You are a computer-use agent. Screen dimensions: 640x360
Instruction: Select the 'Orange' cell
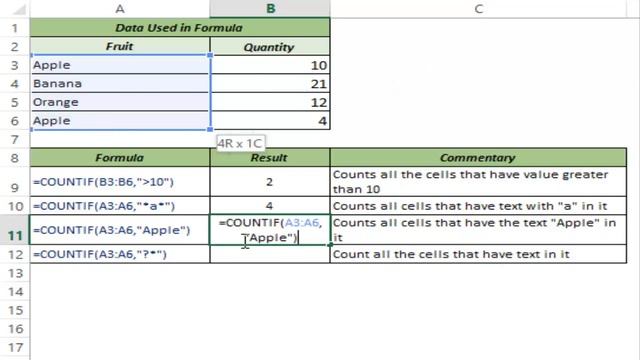click(x=120, y=102)
